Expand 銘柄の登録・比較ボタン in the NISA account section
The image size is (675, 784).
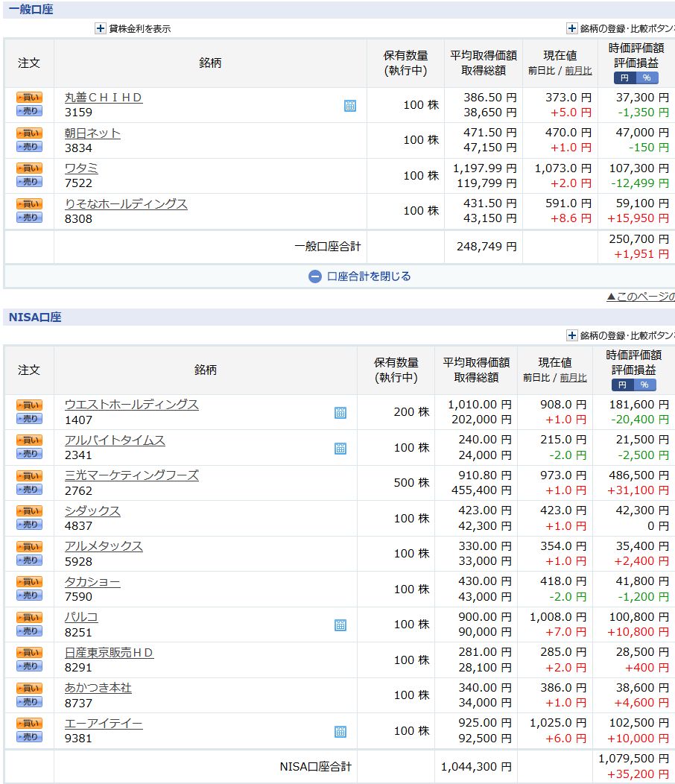click(572, 335)
